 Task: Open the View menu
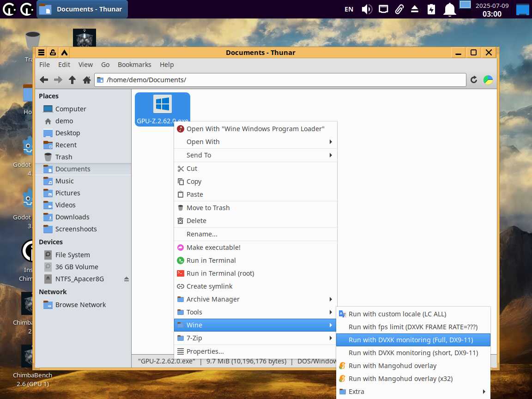coord(85,65)
